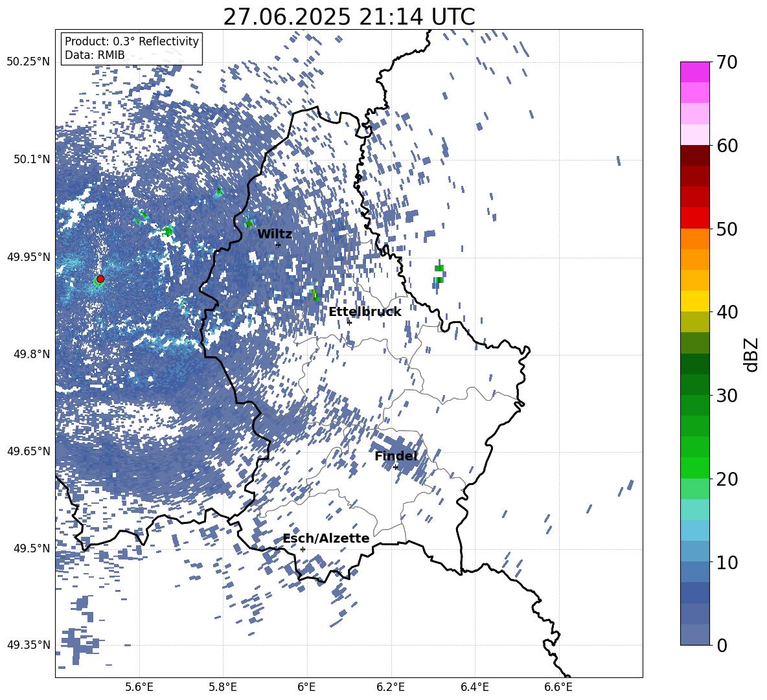Click the Data: RMIB text
Viewport: 767px width, 700px height.
95,55
